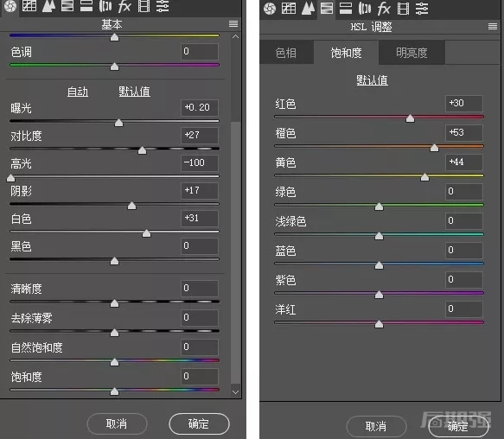The image size is (504, 439).
Task: Click scroll up arrow in 基本 panel
Action: click(235, 36)
